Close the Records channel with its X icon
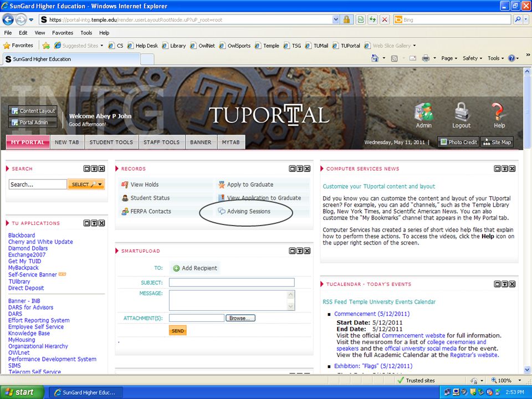532x399 pixels. 307,168
